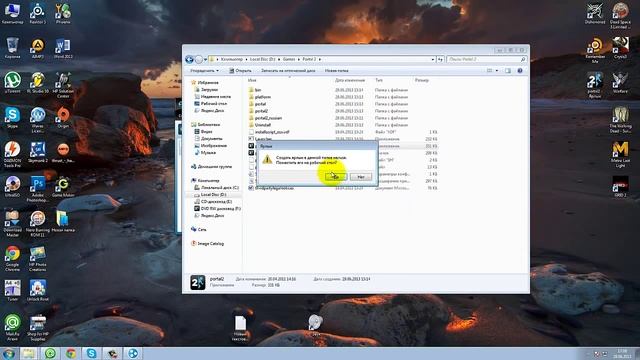Screen dimensions: 640x360
Task: Click the change view icon in Explorer toolbar
Action: click(489, 71)
